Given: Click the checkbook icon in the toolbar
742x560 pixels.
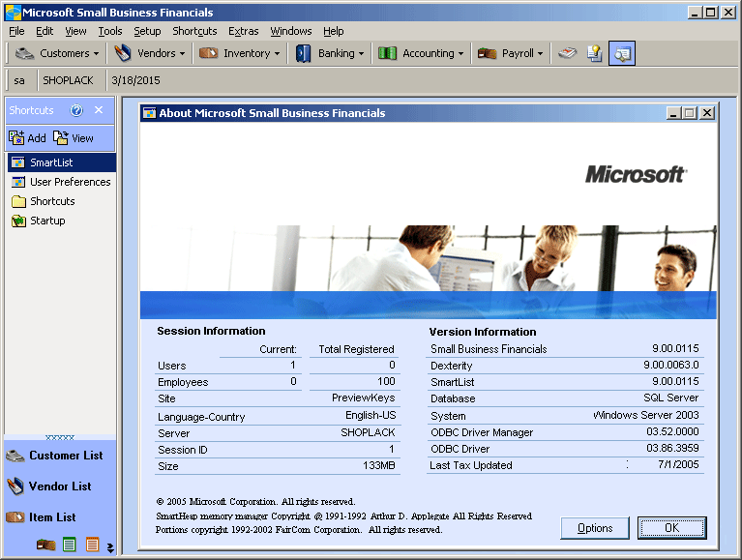Looking at the screenshot, I should point(567,53).
